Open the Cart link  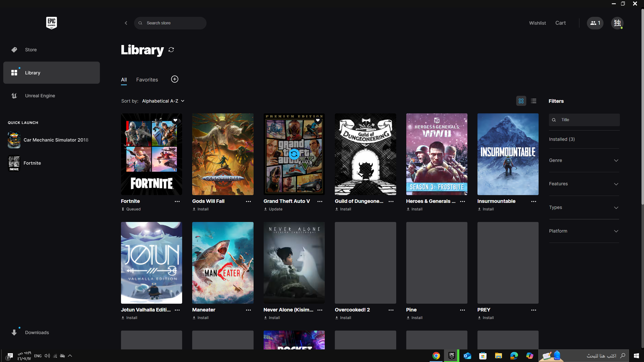(x=560, y=23)
